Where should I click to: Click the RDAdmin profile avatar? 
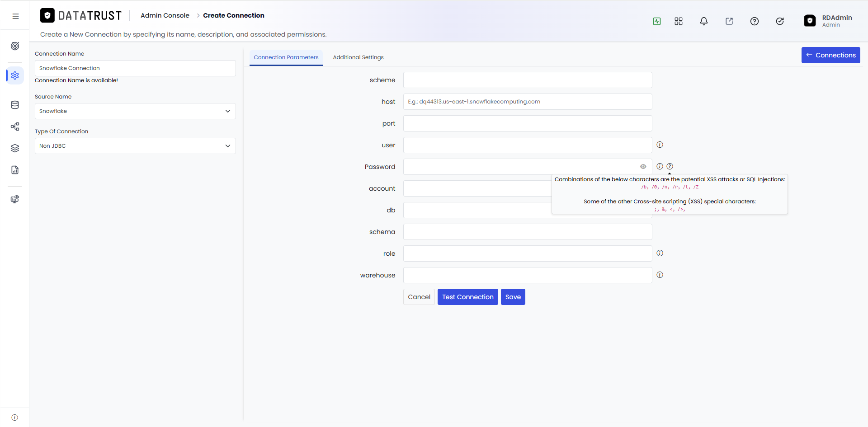810,21
